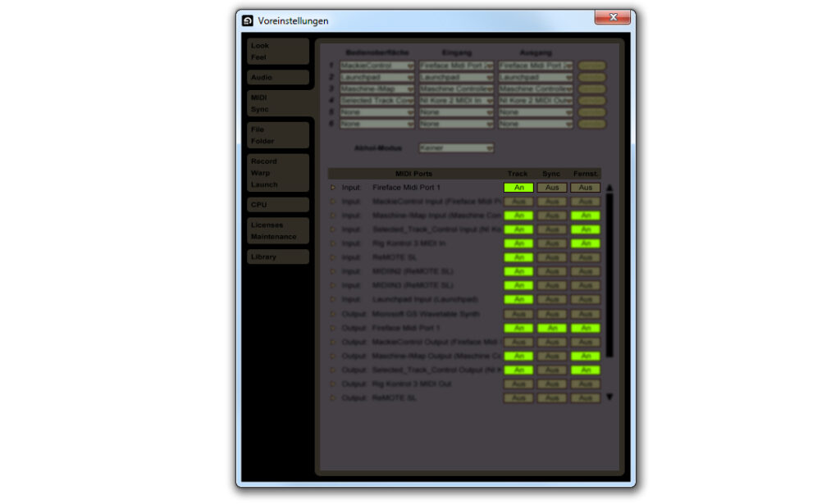840x504 pixels.
Task: Go to the File Folder tab
Action: tap(277, 135)
